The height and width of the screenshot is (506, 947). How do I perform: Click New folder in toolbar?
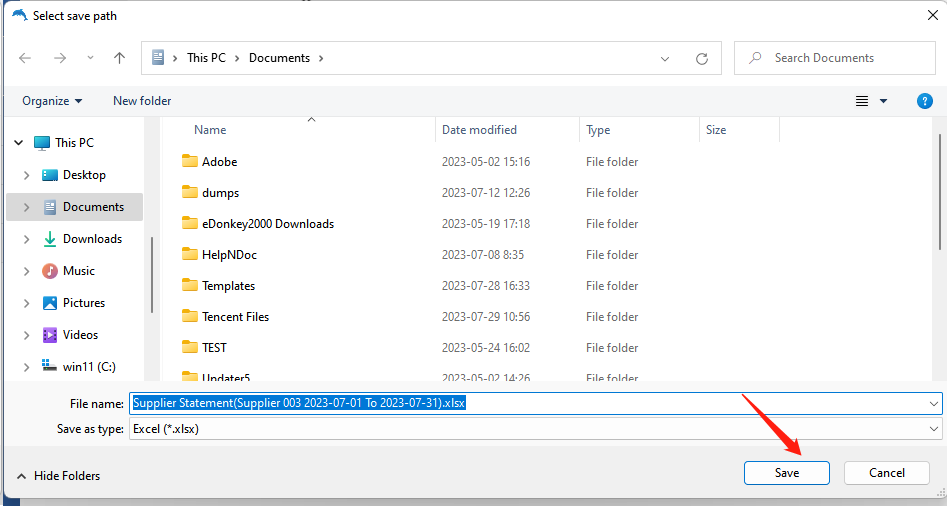(142, 101)
